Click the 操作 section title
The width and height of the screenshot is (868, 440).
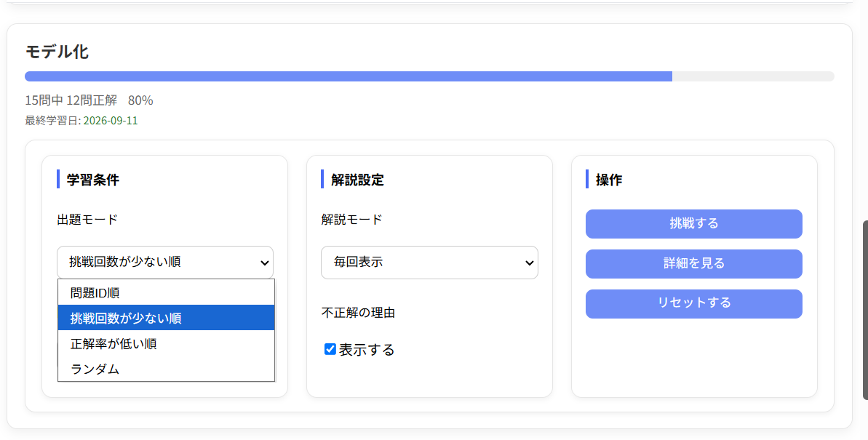pyautogui.click(x=609, y=180)
